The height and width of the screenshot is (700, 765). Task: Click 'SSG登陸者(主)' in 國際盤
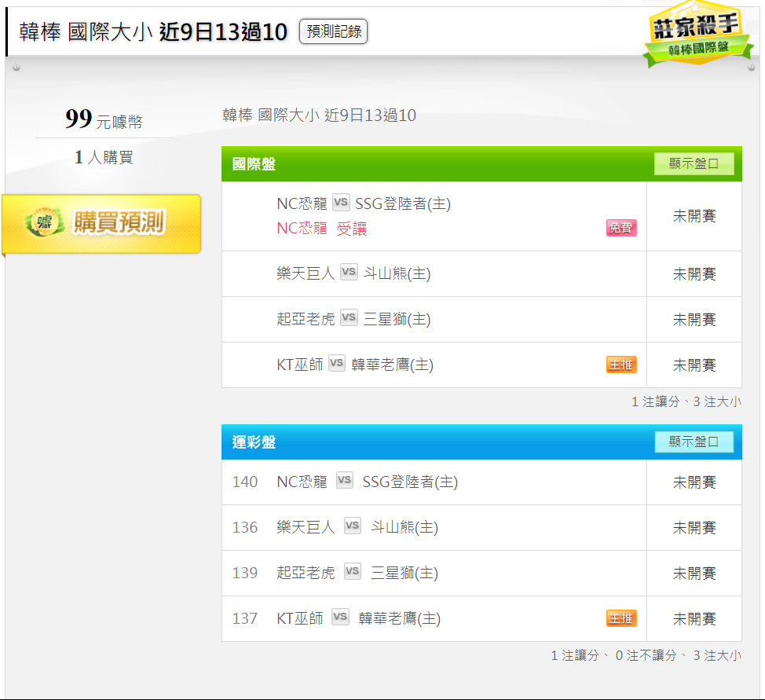click(x=403, y=203)
